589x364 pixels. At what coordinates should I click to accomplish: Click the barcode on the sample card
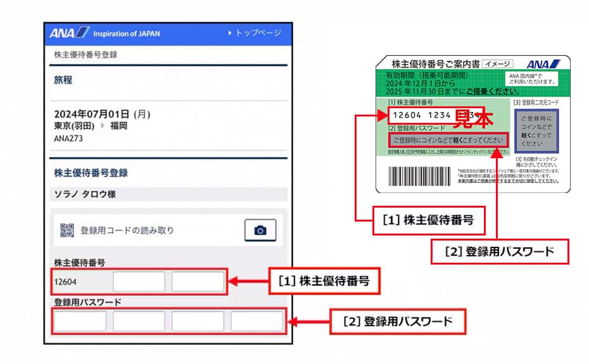(419, 176)
